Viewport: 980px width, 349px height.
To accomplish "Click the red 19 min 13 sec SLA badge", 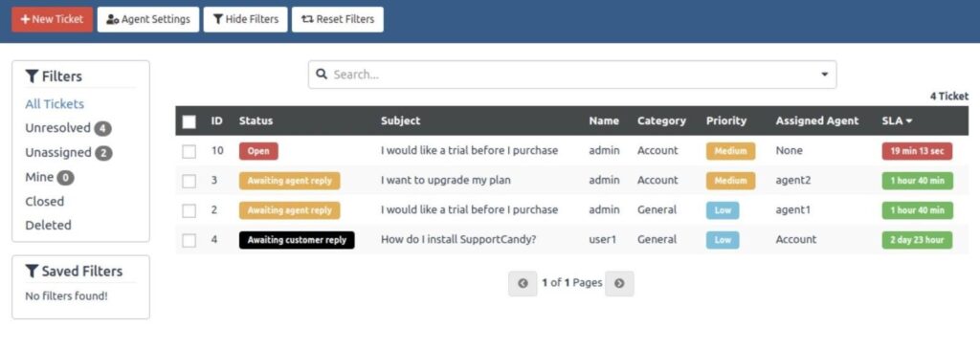I will [x=917, y=151].
